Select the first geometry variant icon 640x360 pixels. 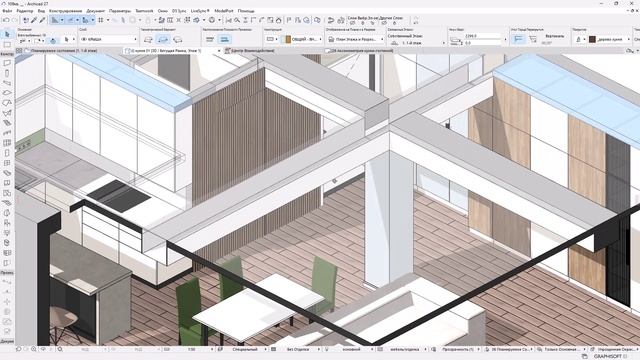coord(148,39)
